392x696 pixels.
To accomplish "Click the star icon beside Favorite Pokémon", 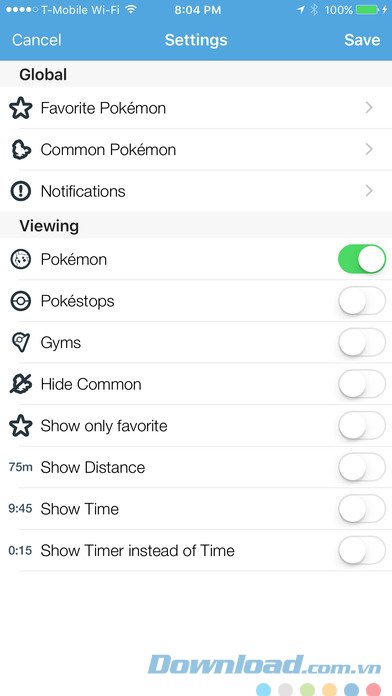I will (x=20, y=108).
